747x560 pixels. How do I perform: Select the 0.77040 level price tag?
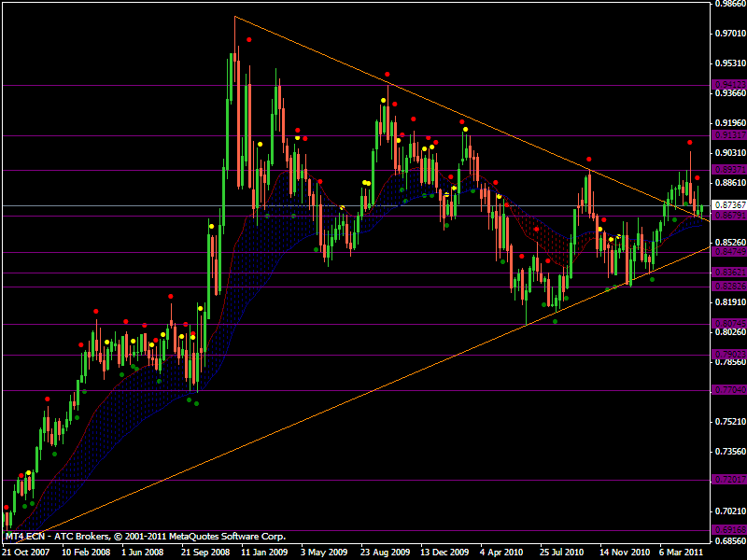tap(730, 390)
